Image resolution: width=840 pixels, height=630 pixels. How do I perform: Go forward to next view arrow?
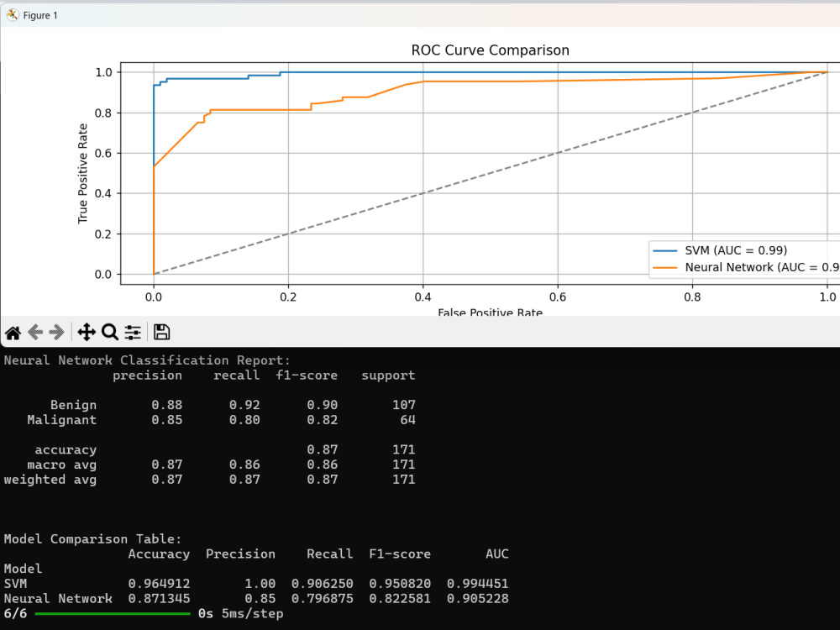tap(57, 333)
